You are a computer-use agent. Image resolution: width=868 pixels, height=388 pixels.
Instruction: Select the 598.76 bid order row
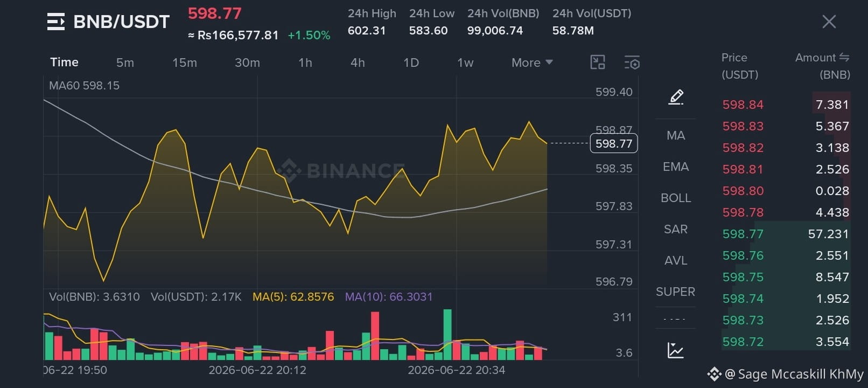point(786,255)
